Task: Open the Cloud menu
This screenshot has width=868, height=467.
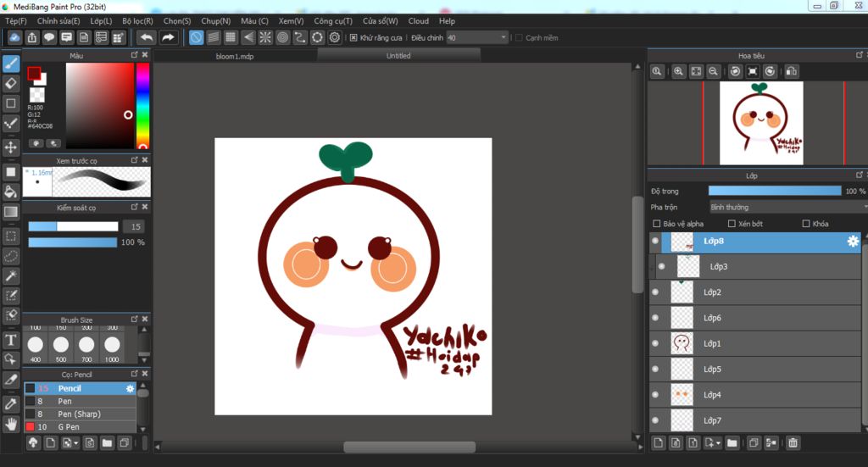Action: click(419, 21)
